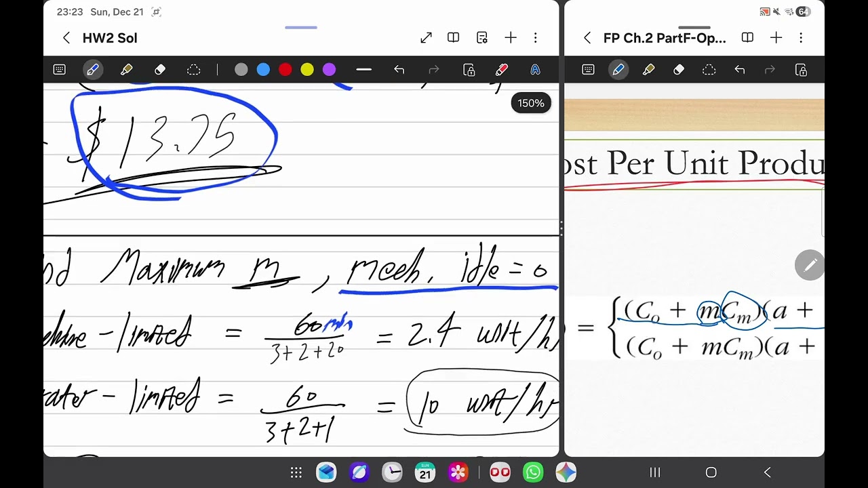Screen dimensions: 868x488
Task: Go back from the HW2 Sol note
Action: tap(66, 38)
